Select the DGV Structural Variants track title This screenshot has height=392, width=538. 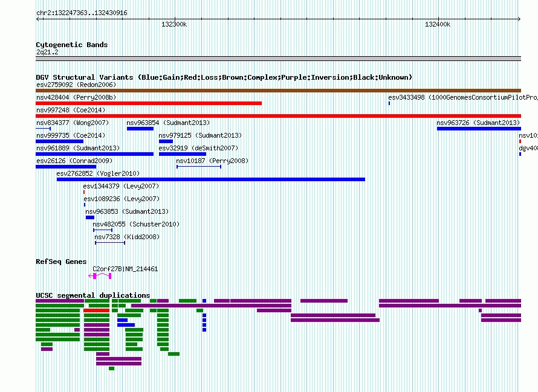pyautogui.click(x=224, y=77)
